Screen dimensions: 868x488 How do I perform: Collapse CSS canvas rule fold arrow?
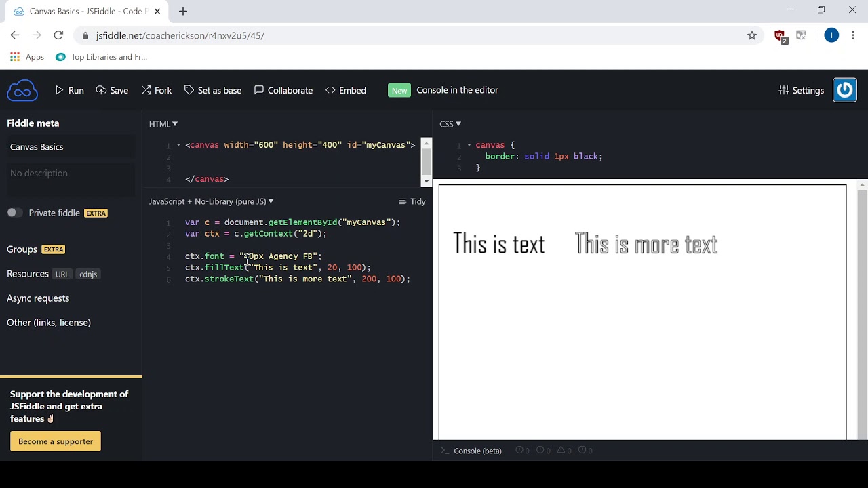(x=469, y=145)
